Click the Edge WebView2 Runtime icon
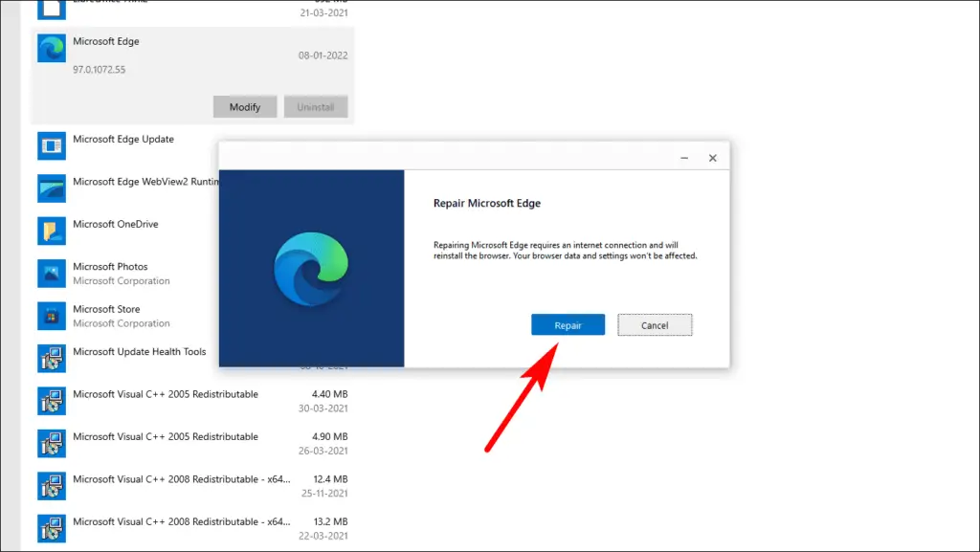Image resolution: width=980 pixels, height=552 pixels. [52, 188]
